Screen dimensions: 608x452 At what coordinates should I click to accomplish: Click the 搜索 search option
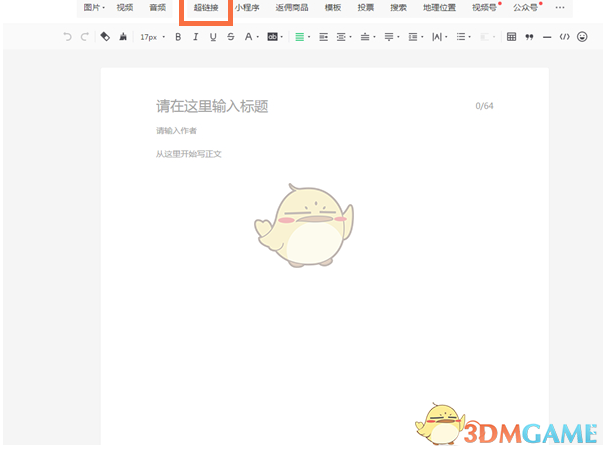(x=399, y=7)
